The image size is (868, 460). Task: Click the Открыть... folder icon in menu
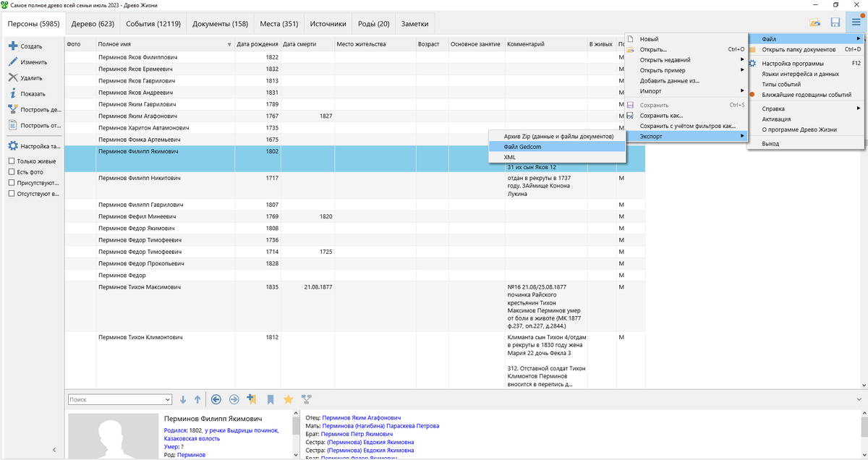pyautogui.click(x=630, y=50)
